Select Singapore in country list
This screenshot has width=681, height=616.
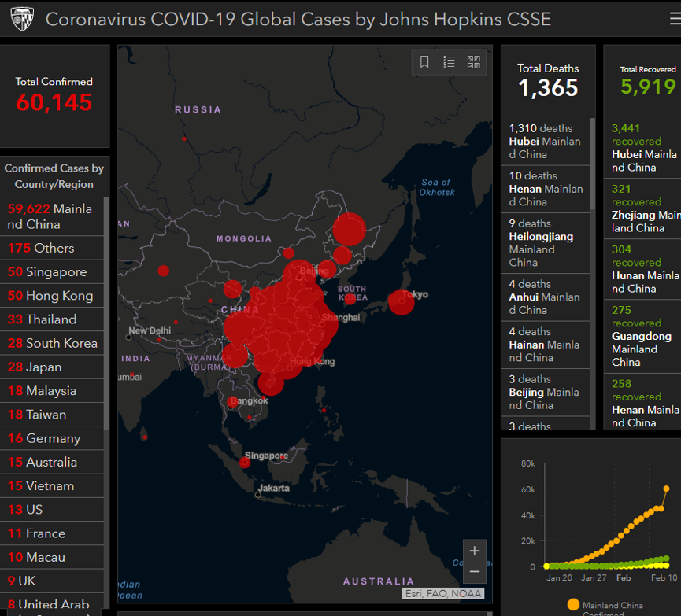point(52,271)
